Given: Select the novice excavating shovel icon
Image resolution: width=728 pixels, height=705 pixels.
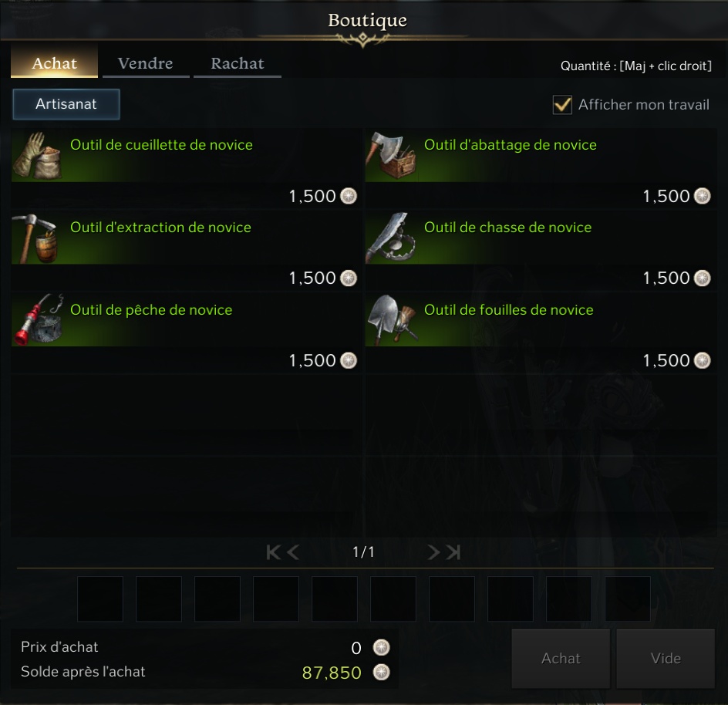Looking at the screenshot, I should (x=391, y=320).
